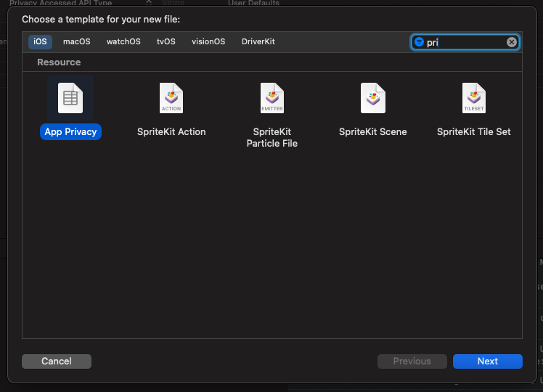
Task: Click the SpriteKit Scene label
Action: (373, 131)
